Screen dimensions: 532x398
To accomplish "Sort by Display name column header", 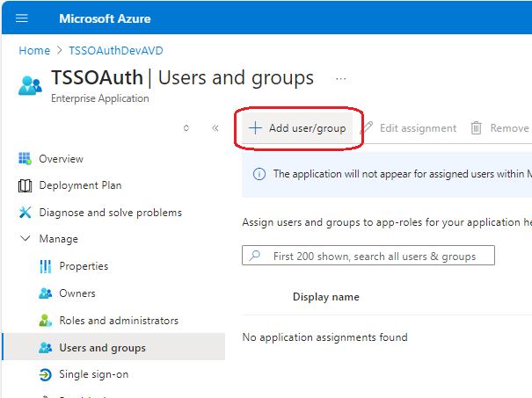I will pyautogui.click(x=325, y=297).
